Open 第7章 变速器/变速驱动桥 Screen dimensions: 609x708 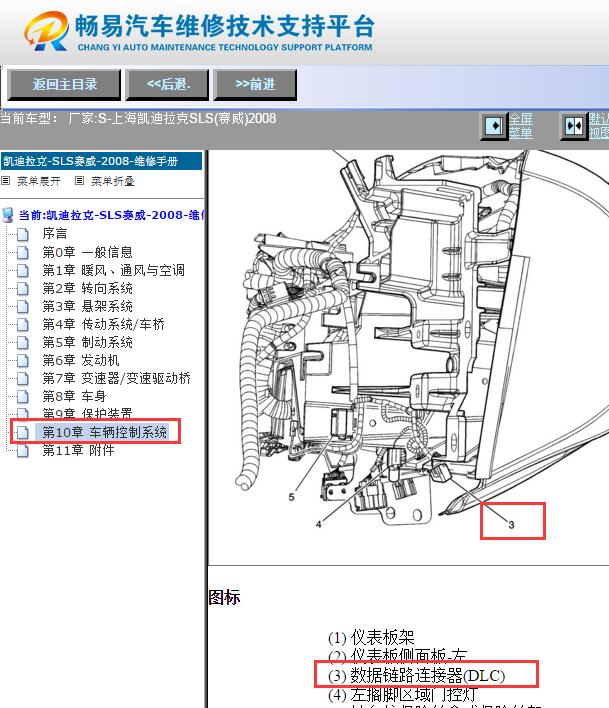coord(116,378)
